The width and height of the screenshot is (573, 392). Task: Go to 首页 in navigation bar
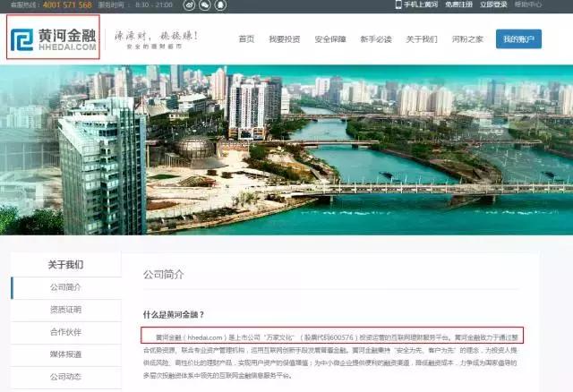(x=246, y=39)
